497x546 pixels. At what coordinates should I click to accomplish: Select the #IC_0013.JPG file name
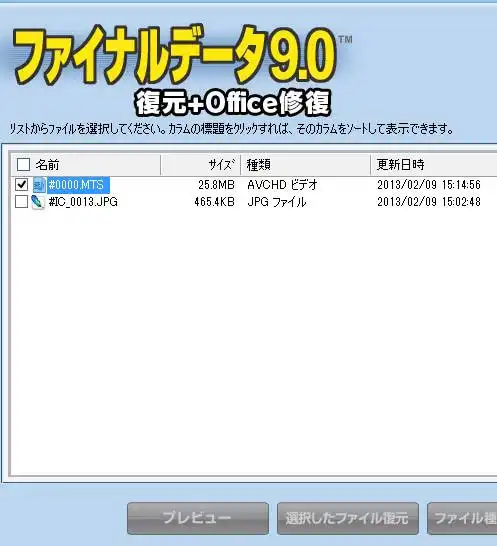click(83, 202)
